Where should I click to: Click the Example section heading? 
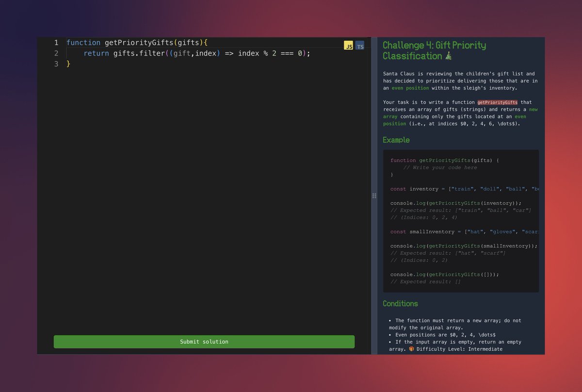(x=396, y=140)
